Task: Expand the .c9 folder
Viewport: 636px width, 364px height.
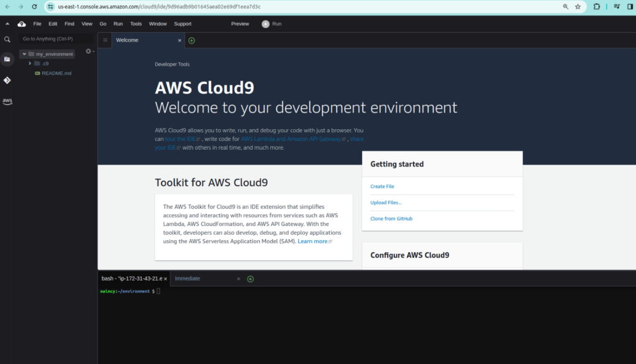Action: 30,63
